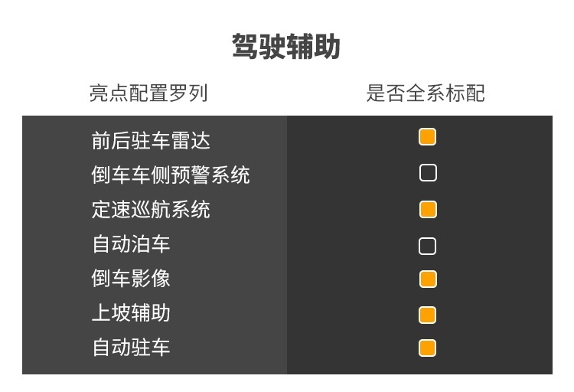Click the orange square for 前后驻车雷达
This screenshot has width=574, height=392.
pyautogui.click(x=427, y=137)
